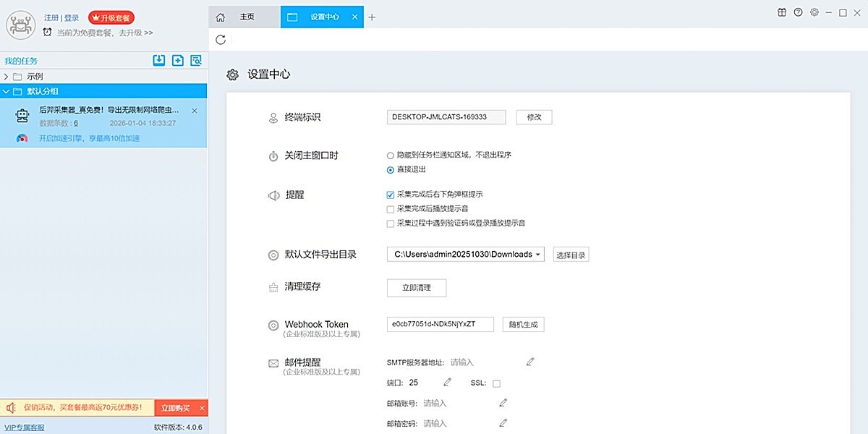Click 随机生成 to regenerate Webhook Token
The height and width of the screenshot is (434, 868).
coord(523,325)
